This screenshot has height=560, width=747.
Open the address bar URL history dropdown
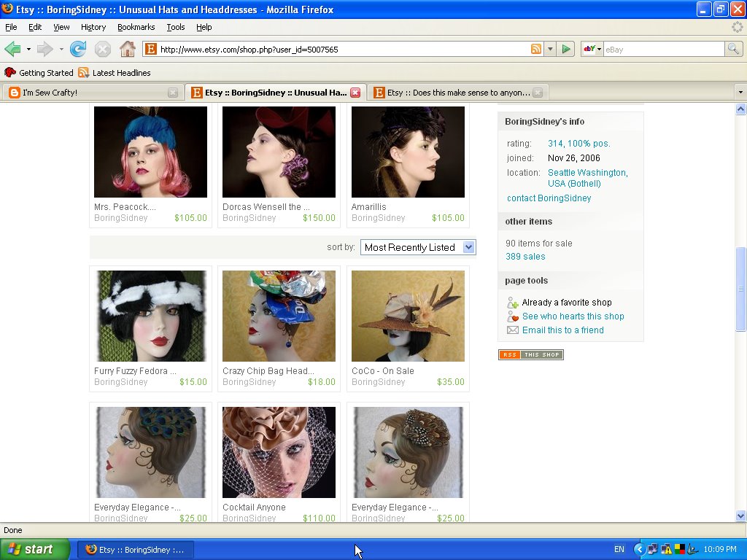point(550,49)
